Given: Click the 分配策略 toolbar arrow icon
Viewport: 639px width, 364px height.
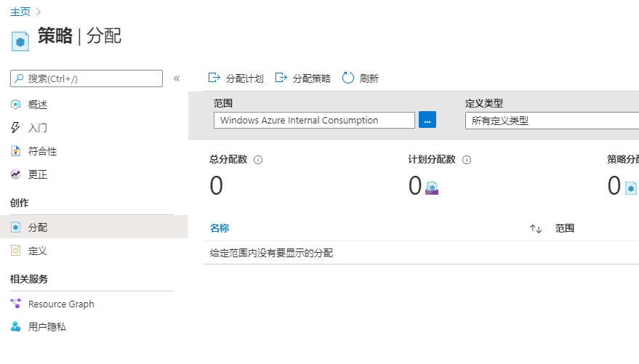Looking at the screenshot, I should click(x=281, y=77).
